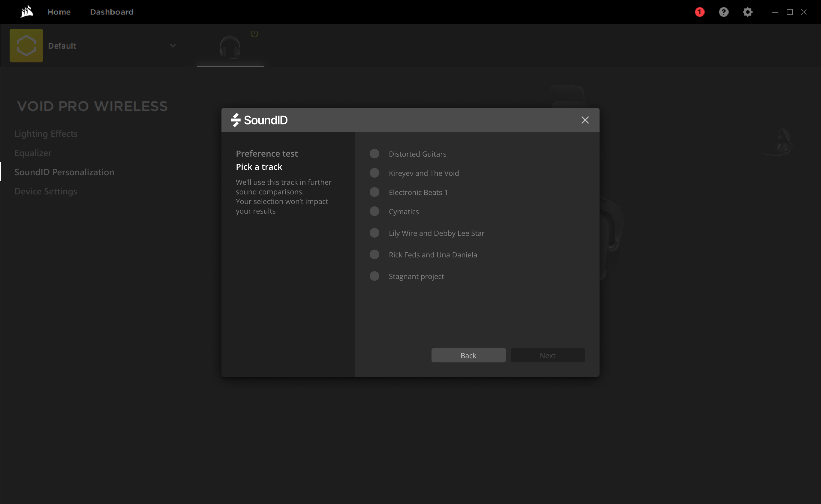
Task: Pick the Cymatics track radio button
Action: (374, 211)
